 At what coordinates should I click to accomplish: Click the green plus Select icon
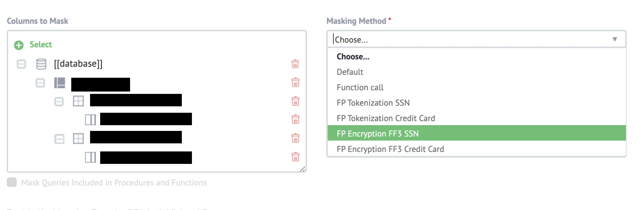[x=19, y=45]
